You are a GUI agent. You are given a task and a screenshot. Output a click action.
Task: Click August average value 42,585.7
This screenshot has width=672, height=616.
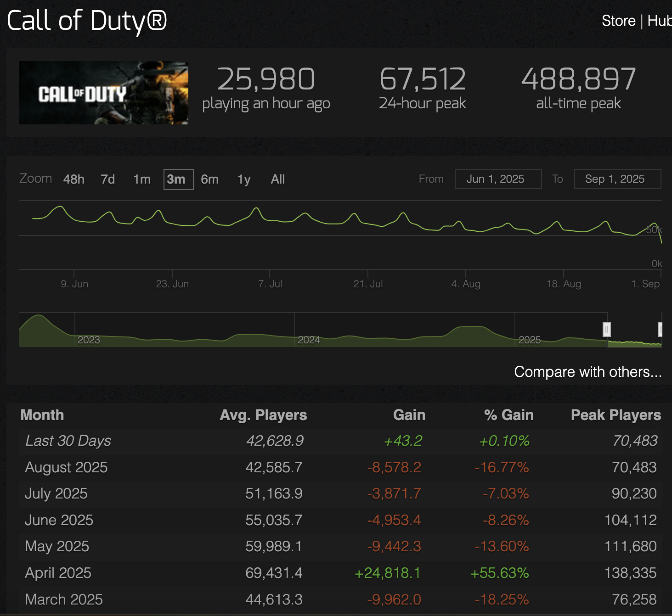click(274, 467)
